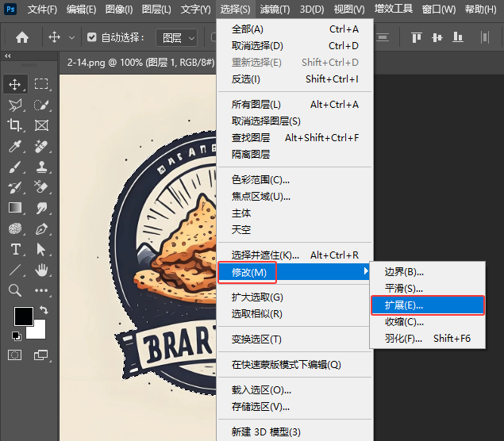Toggle the 自动选择 checkbox
The width and height of the screenshot is (504, 441).
tap(91, 37)
